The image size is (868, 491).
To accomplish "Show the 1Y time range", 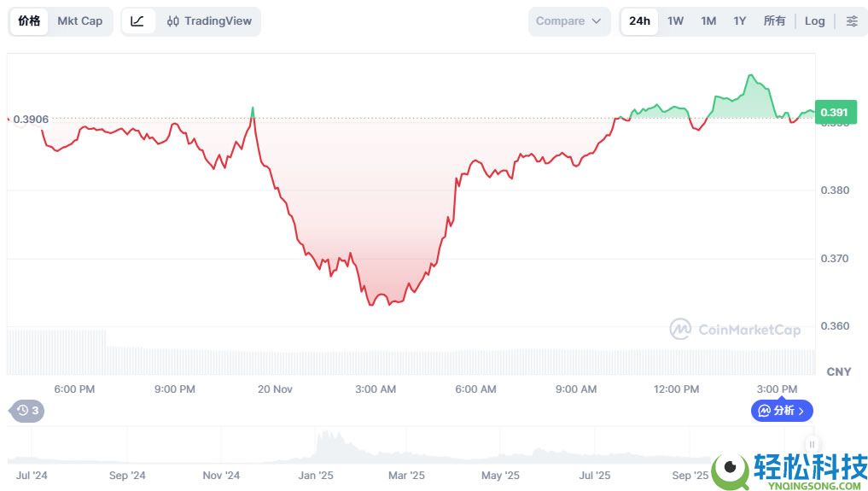I will tap(740, 21).
